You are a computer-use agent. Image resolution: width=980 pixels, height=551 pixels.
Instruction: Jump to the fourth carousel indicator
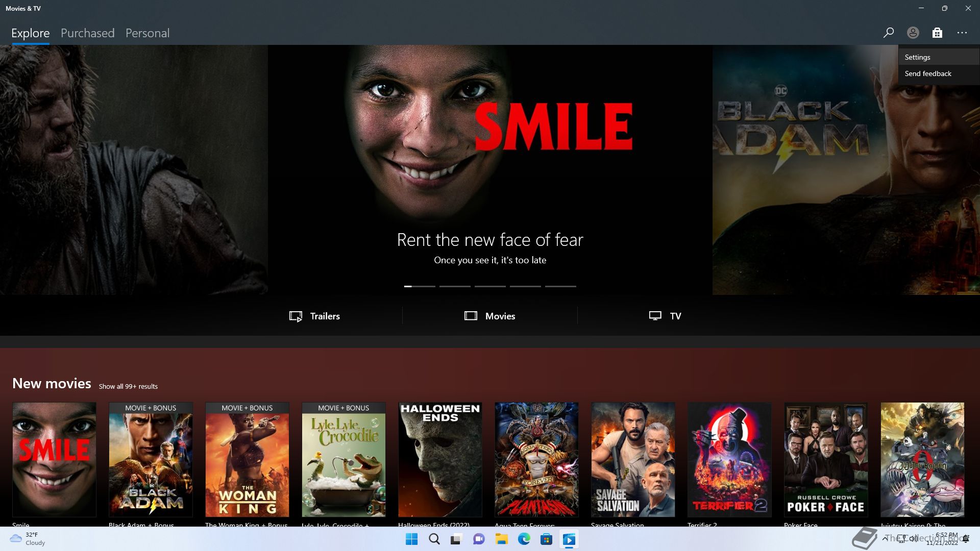click(525, 286)
